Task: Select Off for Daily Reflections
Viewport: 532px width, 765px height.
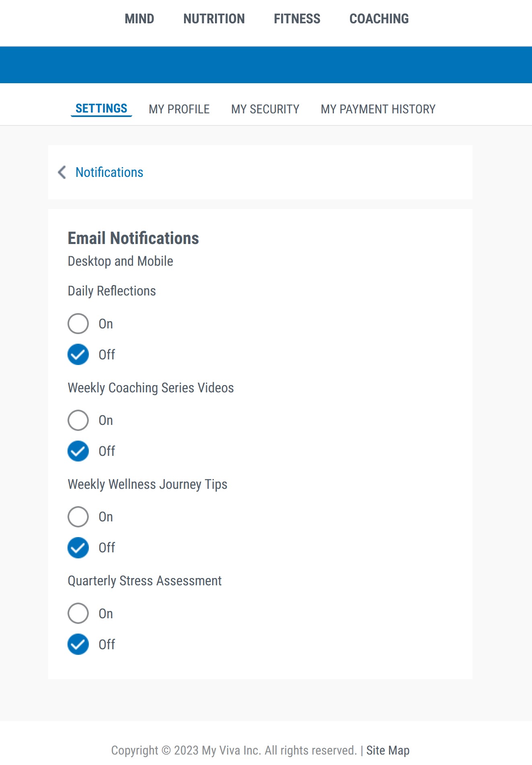Action: point(78,355)
